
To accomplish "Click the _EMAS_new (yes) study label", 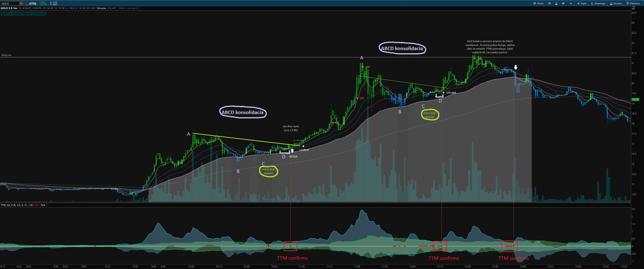I will point(128,8).
